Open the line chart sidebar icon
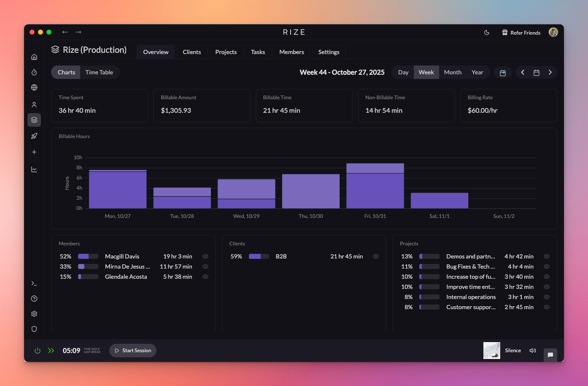The width and height of the screenshot is (588, 386). (34, 169)
